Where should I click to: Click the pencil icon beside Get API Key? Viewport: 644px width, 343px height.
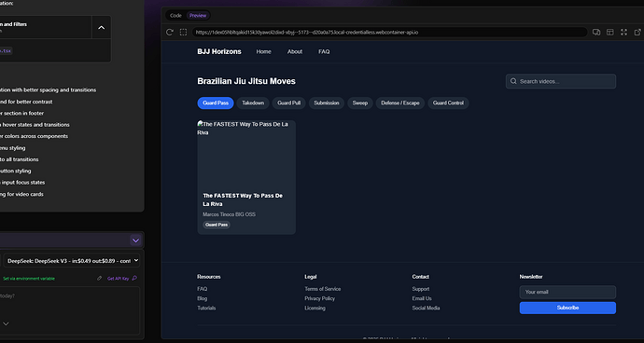click(x=99, y=278)
